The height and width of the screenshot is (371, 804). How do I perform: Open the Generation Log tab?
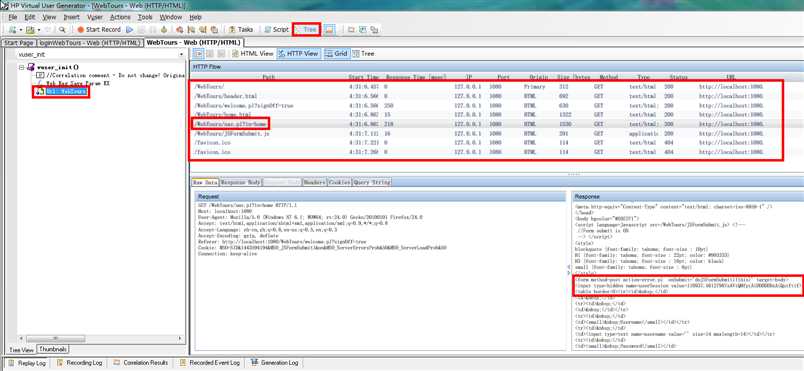coord(274,363)
